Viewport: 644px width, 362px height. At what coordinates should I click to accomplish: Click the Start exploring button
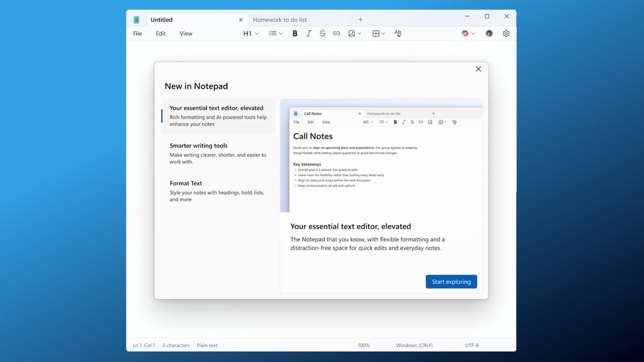(451, 282)
